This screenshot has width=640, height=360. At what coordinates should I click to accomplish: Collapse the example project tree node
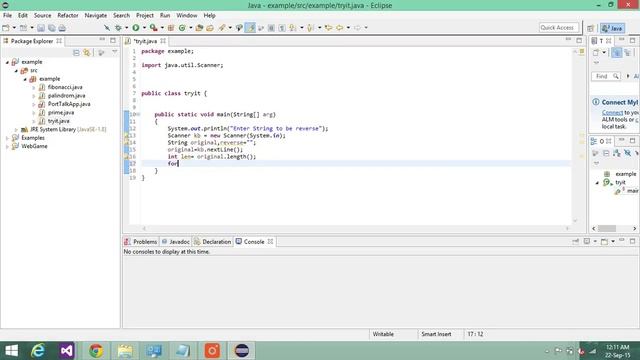pyautogui.click(x=7, y=62)
